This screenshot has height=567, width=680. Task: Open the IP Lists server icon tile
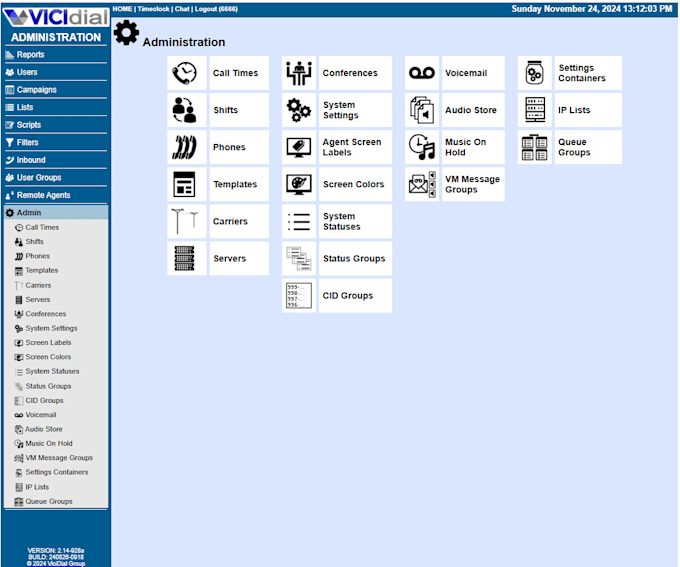tap(535, 110)
